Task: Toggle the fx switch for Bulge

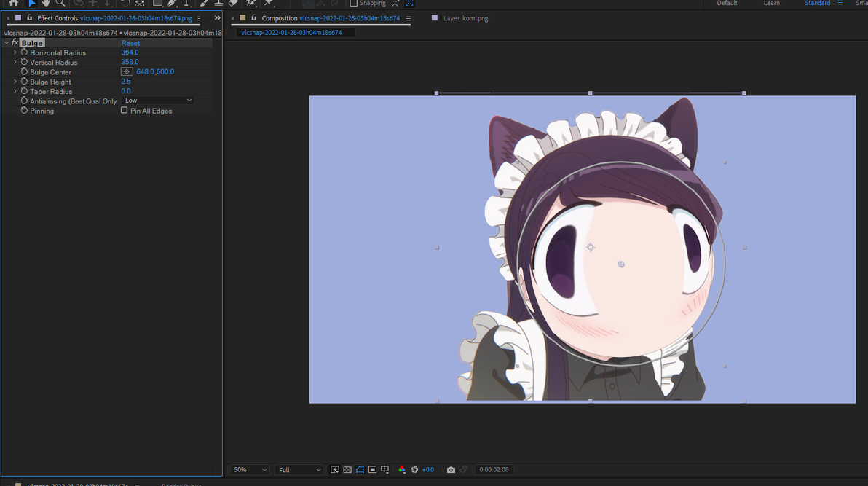Action: click(x=15, y=43)
